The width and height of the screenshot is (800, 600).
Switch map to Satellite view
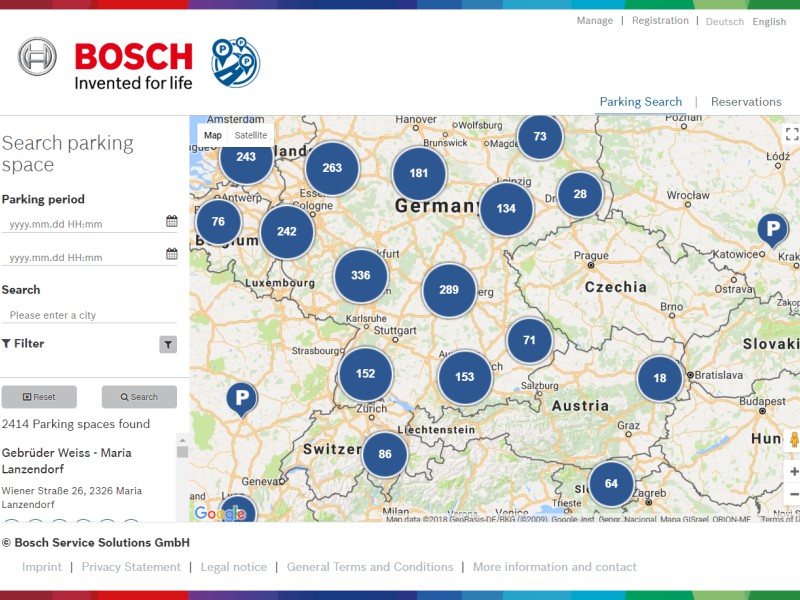click(251, 135)
